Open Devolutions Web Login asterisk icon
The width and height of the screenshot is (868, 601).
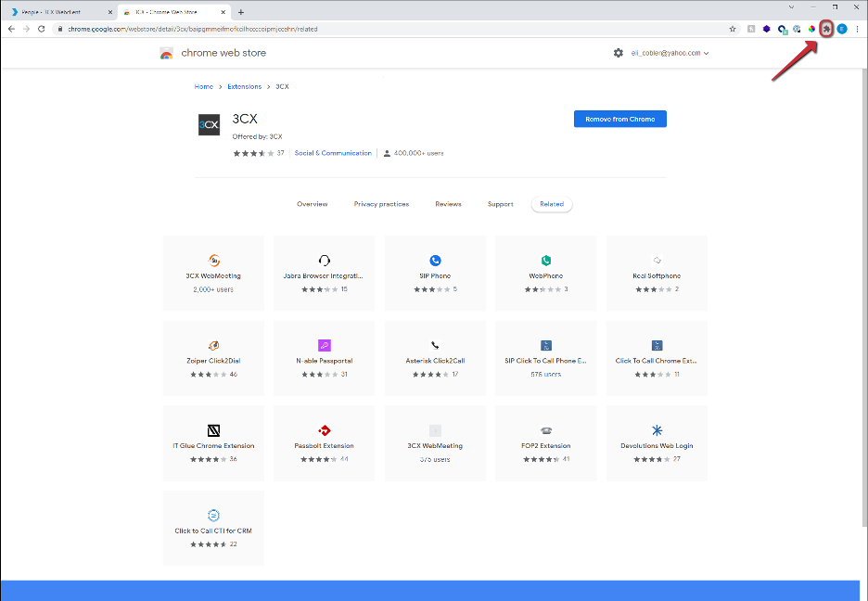(657, 430)
